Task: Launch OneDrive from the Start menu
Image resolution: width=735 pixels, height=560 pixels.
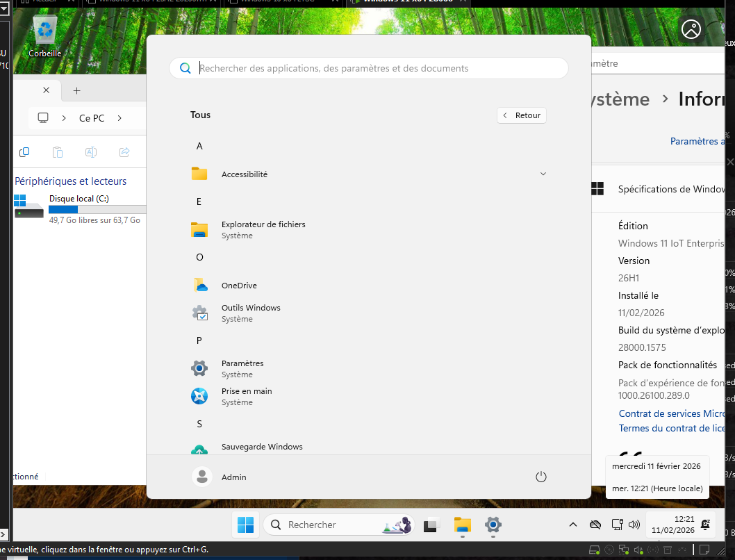Action: (238, 286)
